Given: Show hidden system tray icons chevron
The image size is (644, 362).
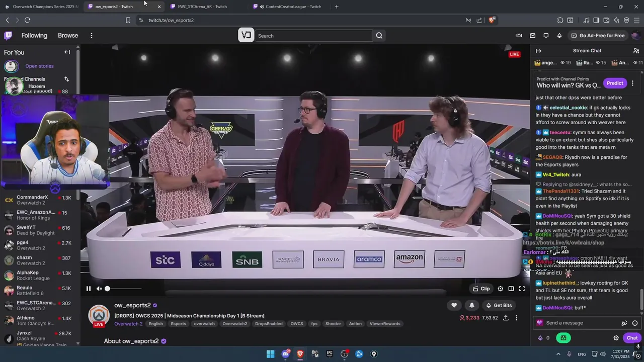Looking at the screenshot, I should [x=558, y=354].
